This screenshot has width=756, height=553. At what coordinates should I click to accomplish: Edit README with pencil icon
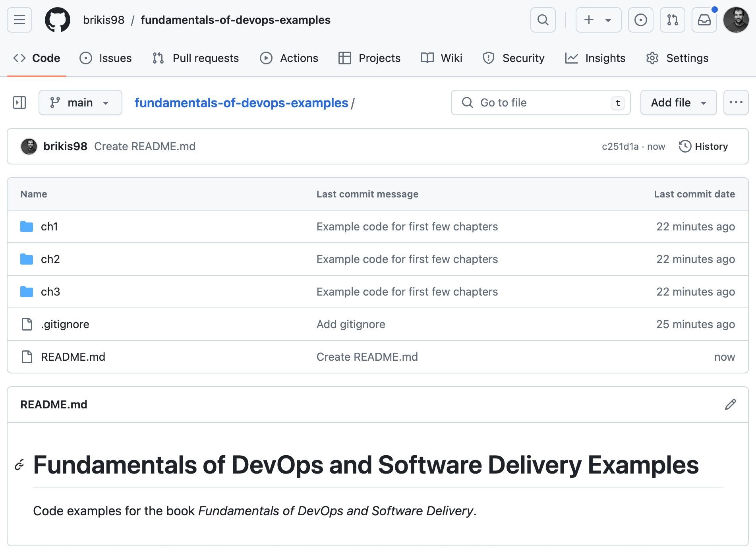tap(731, 404)
